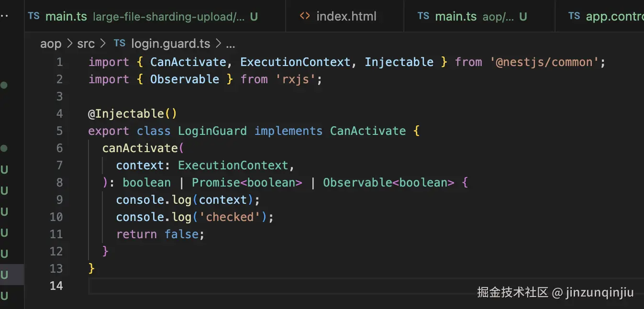Screen dimensions: 644x309
Task: Click 'Promise<boolean>' on line 8
Action: (x=247, y=183)
